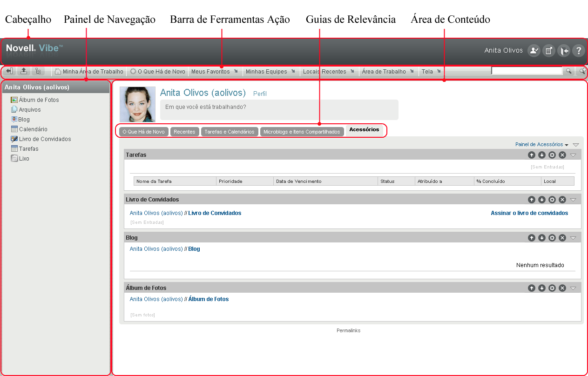The height and width of the screenshot is (376, 588).
Task: Open settings gear for Álbum de Fotos accessory
Action: click(552, 288)
